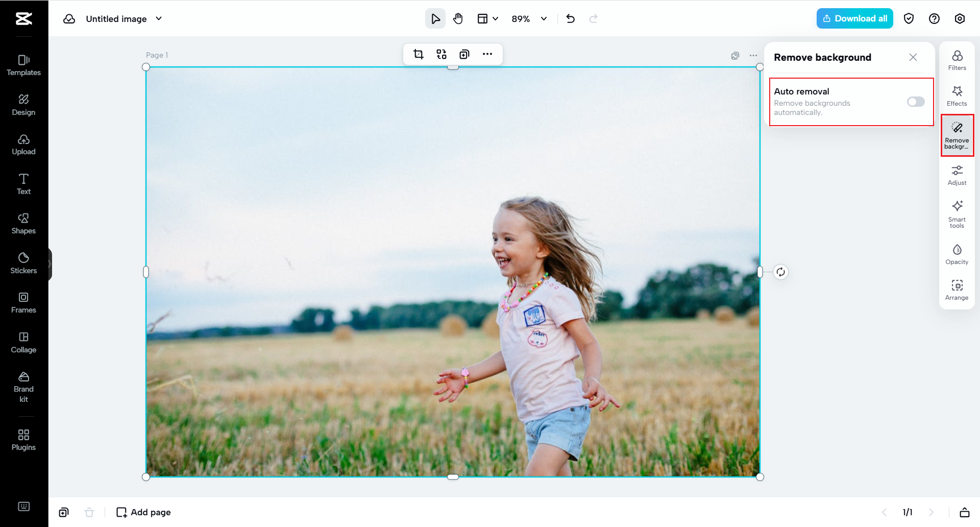Open the Arrange panel

(x=957, y=290)
